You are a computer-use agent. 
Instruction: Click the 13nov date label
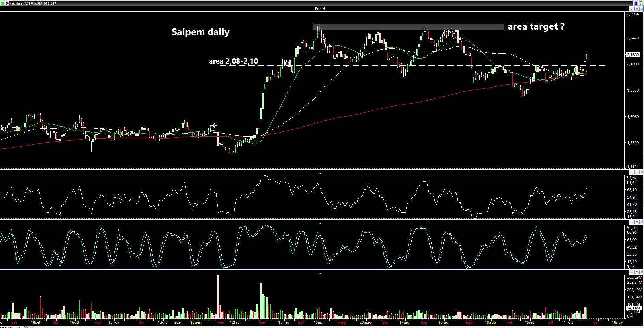tap(113, 322)
